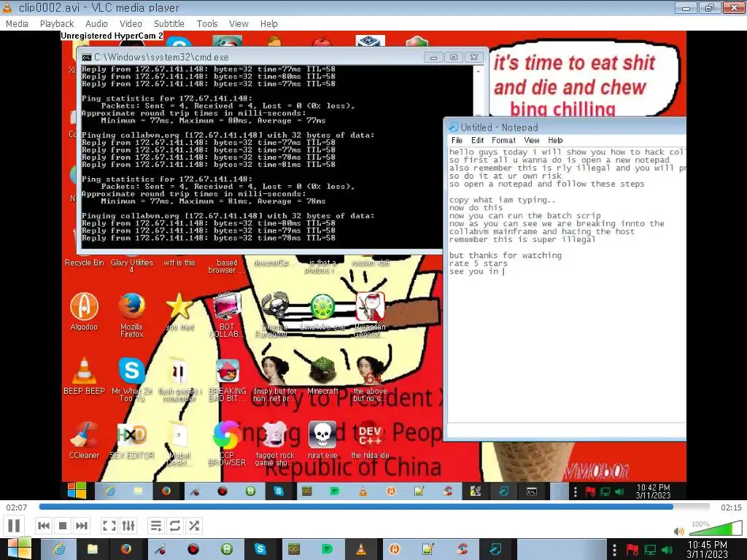The height and width of the screenshot is (560, 747).
Task: Open the VLC Video menu
Action: click(131, 24)
